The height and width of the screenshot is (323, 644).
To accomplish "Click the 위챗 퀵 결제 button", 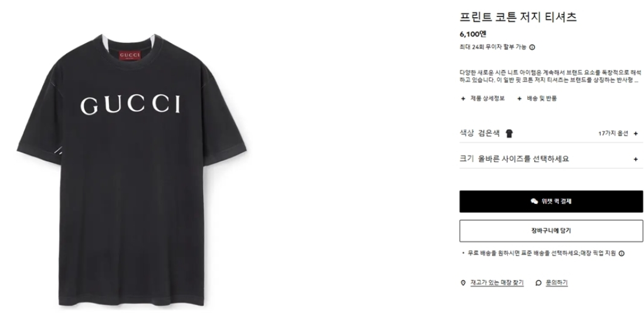I will click(551, 201).
